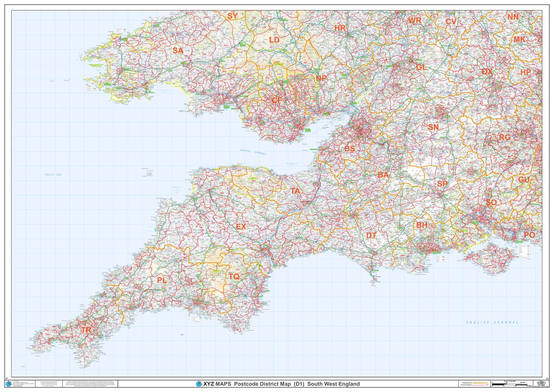The image size is (554, 392).
Task: Click the SA postcode area label in Wales
Action: 178,50
